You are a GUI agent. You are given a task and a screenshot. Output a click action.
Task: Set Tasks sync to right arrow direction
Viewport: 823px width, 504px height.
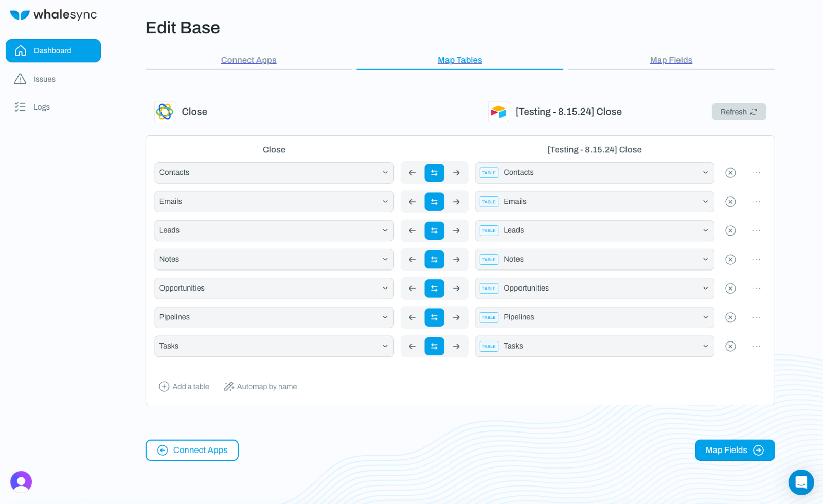point(456,346)
